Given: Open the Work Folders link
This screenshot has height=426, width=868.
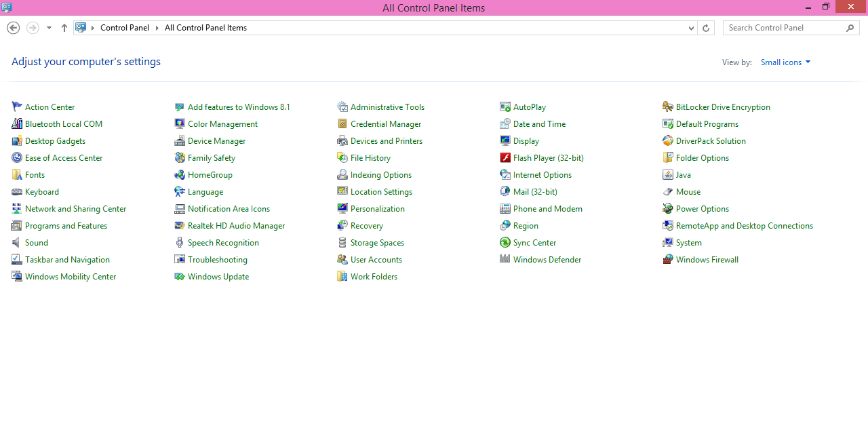Looking at the screenshot, I should [374, 277].
